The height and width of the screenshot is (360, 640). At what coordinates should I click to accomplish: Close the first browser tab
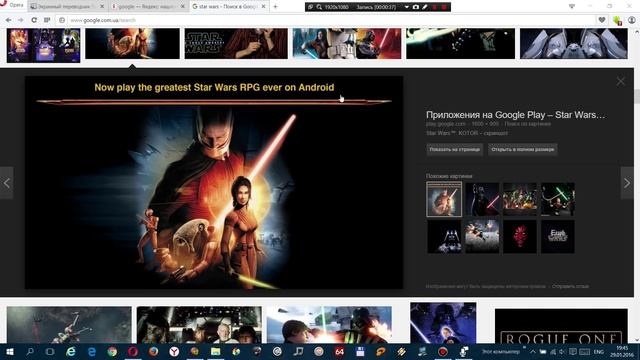point(102,7)
